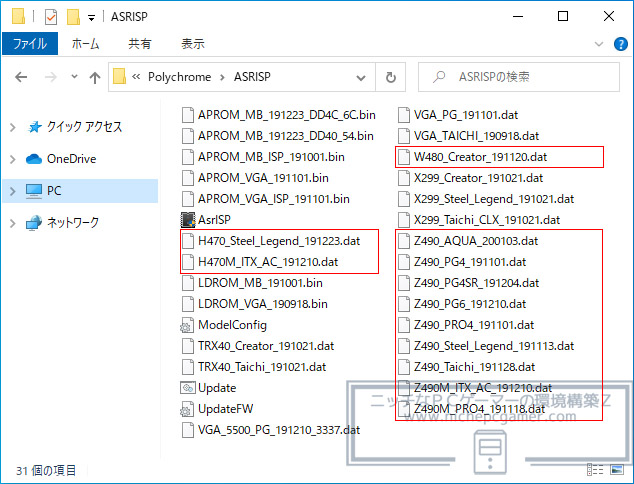The height and width of the screenshot is (484, 634).
Task: Expand the OneDrive tree node
Action: [13, 159]
